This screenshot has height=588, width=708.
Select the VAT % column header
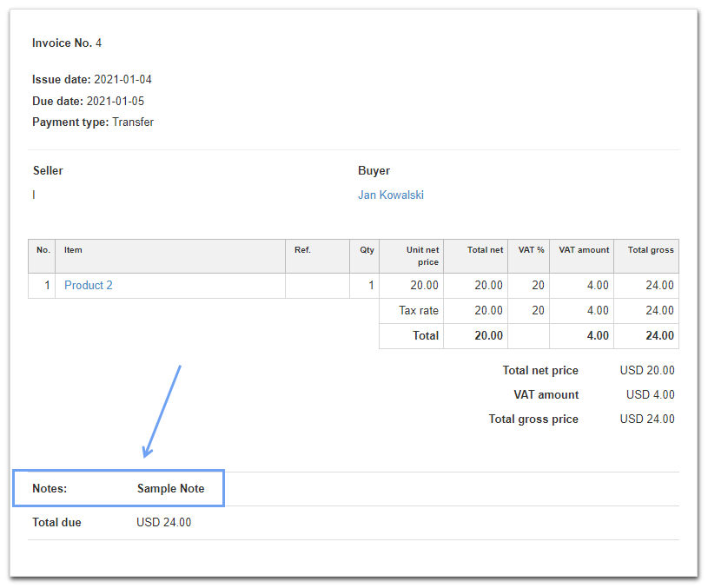pyautogui.click(x=531, y=250)
